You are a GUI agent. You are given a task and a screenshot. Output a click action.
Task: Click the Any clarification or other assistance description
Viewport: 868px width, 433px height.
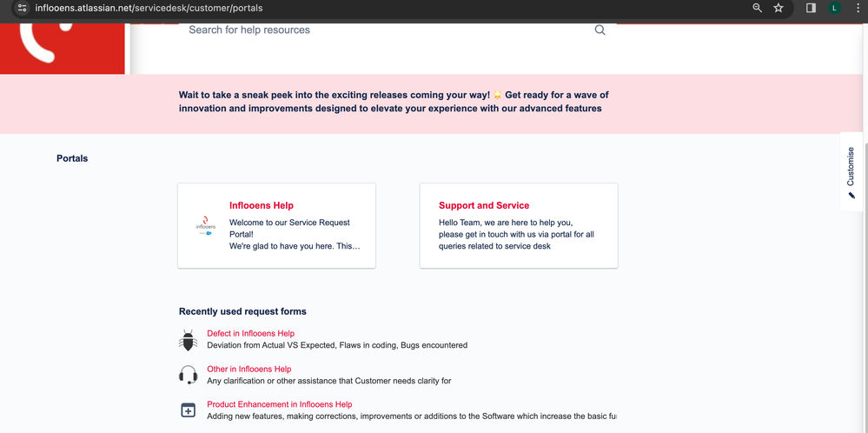[328, 381]
